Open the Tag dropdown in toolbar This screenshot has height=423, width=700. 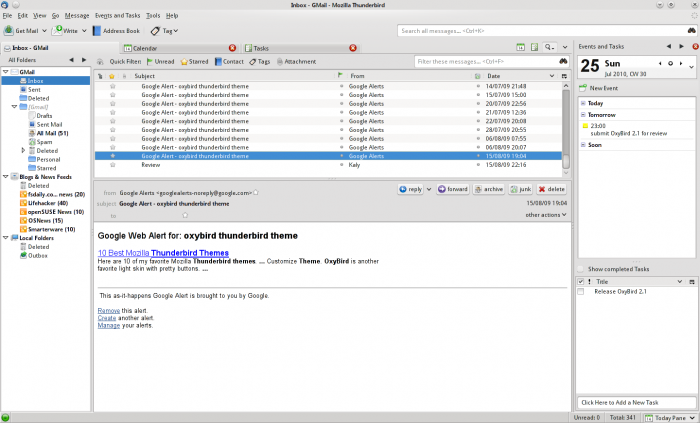(x=164, y=31)
